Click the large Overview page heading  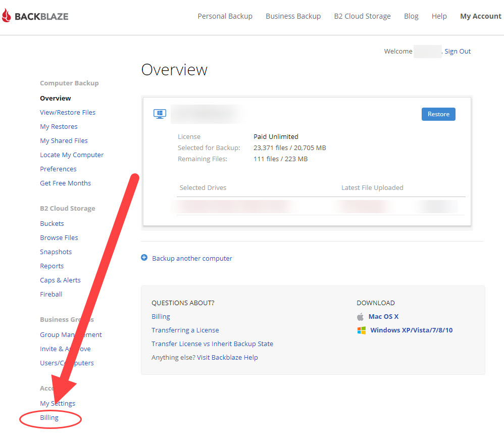coord(174,70)
